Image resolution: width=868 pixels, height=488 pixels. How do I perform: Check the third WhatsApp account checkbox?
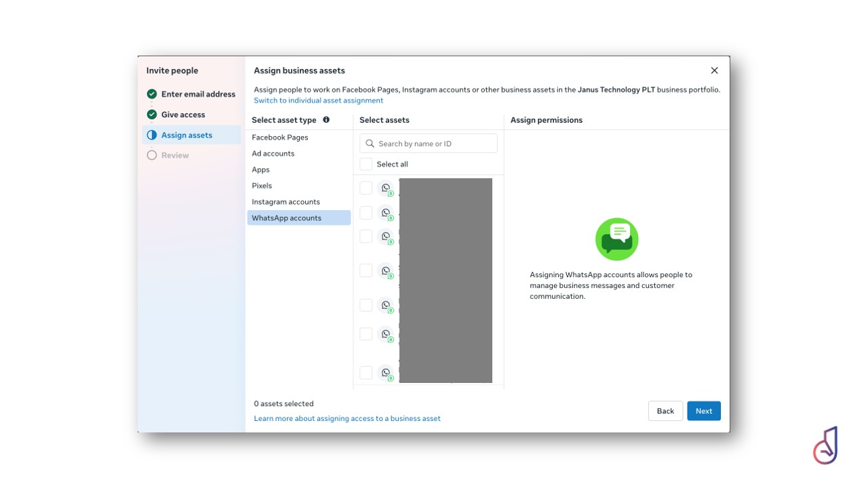[366, 237]
